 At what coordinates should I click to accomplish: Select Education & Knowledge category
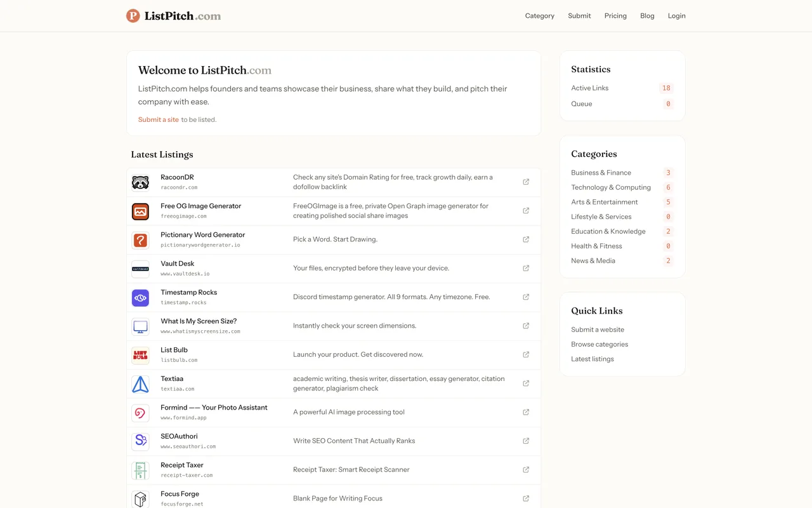tap(608, 231)
